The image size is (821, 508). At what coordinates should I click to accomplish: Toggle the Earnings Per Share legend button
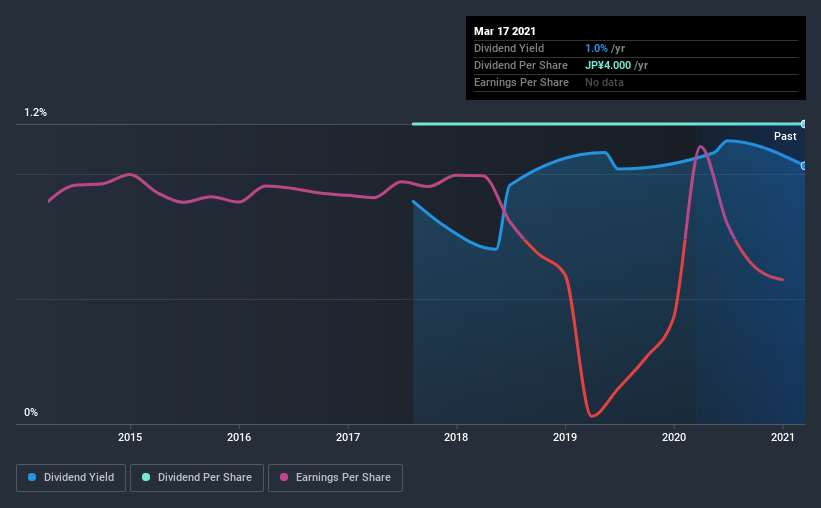point(335,478)
